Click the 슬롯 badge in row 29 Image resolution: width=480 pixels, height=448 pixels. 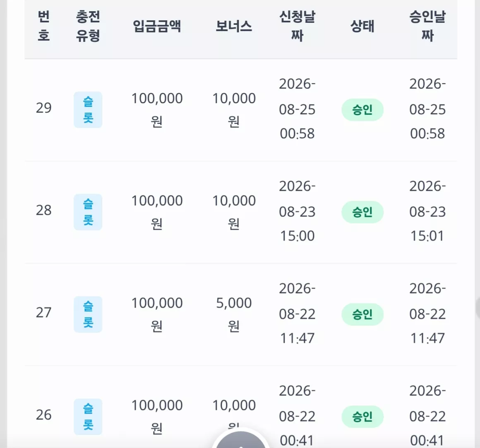(x=88, y=110)
